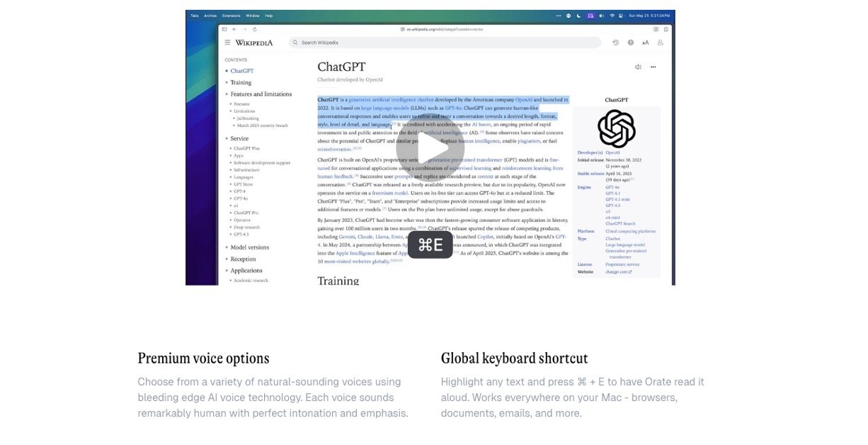Click the speaker icon beside ChatGPT title
This screenshot has height=445, width=868.
[638, 67]
